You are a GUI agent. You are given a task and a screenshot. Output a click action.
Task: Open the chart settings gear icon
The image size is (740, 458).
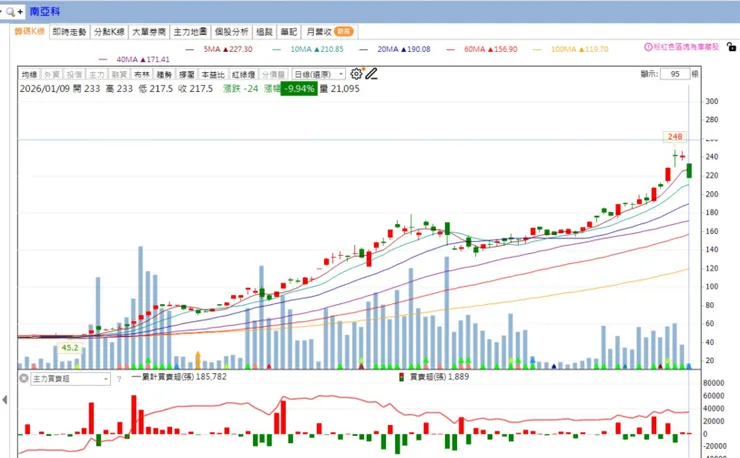356,74
